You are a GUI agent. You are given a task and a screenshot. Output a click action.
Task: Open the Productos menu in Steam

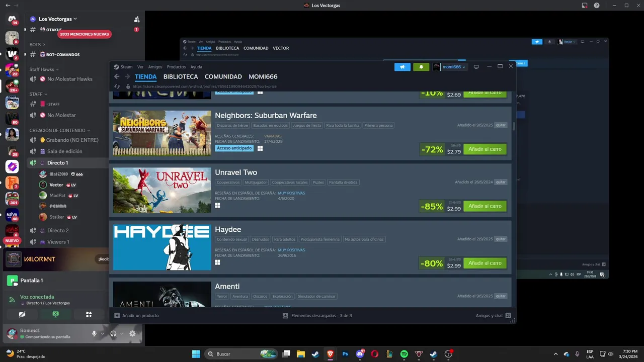[x=176, y=67]
